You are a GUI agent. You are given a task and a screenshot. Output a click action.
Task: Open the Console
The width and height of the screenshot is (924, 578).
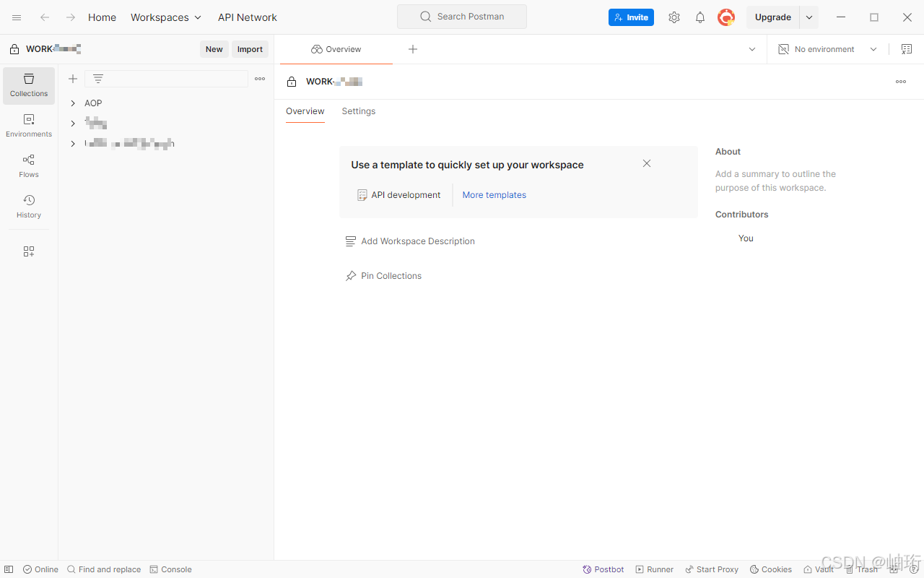click(x=170, y=569)
